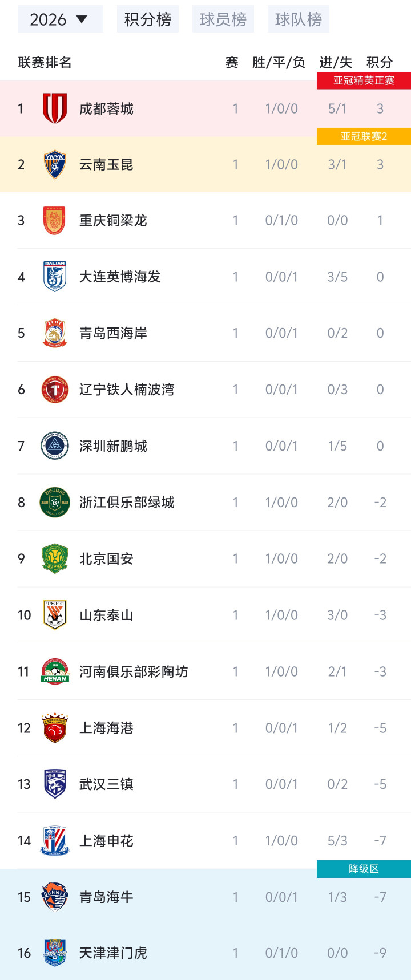The width and height of the screenshot is (411, 980).
Task: Click the 北京国安 green crest icon
Action: (x=55, y=559)
